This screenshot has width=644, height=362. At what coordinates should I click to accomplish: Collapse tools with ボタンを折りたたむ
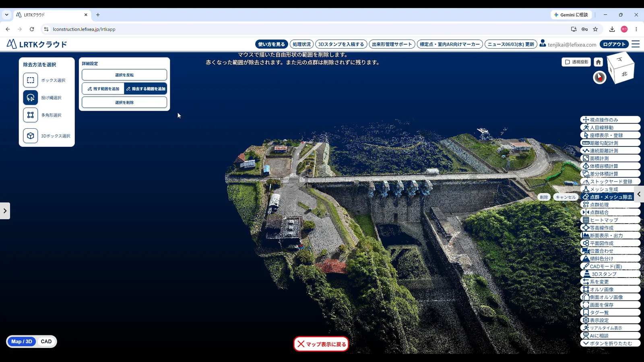610,343
